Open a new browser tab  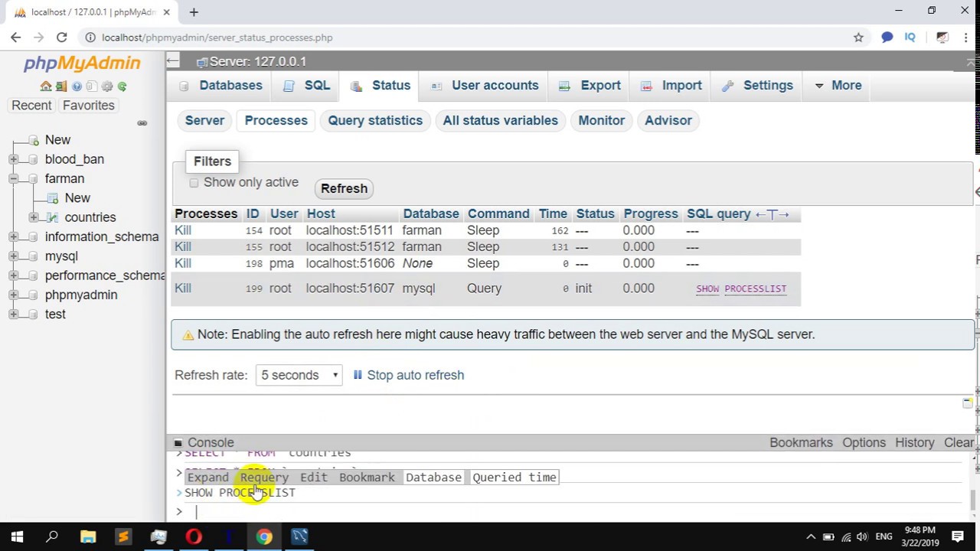click(x=194, y=12)
